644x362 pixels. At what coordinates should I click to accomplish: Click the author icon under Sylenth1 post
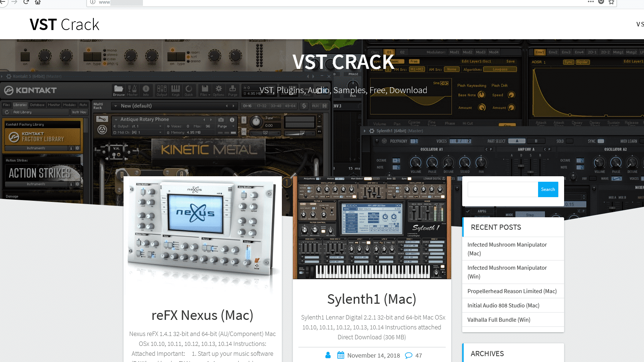coord(328,355)
